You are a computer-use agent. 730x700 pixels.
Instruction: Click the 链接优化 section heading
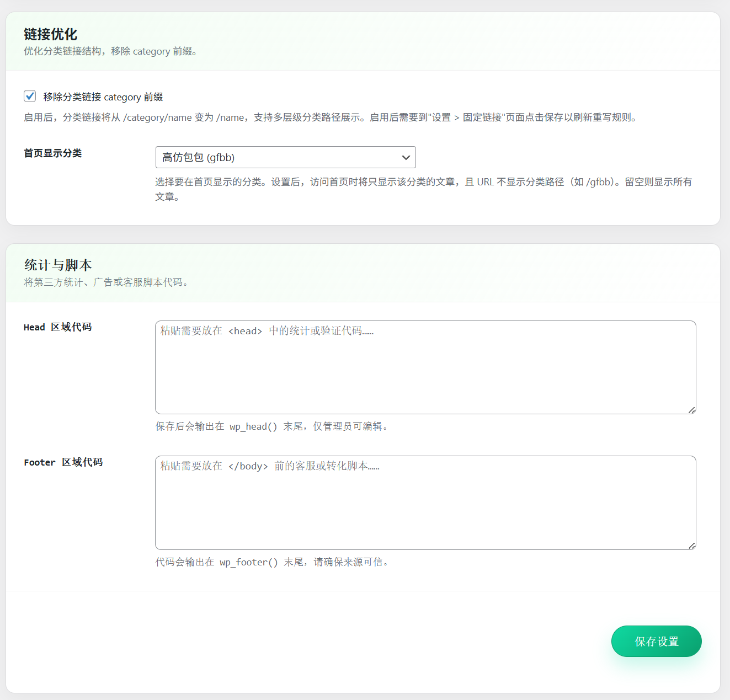pos(50,34)
